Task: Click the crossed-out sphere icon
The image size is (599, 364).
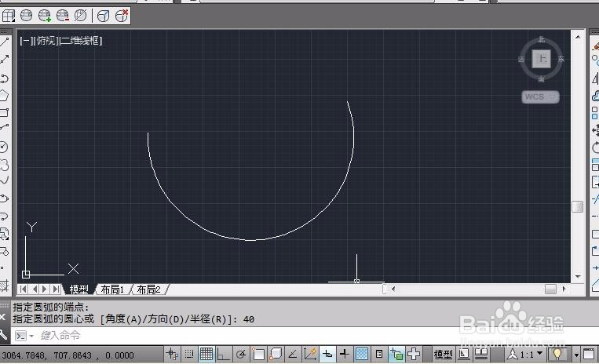Action: point(81,16)
